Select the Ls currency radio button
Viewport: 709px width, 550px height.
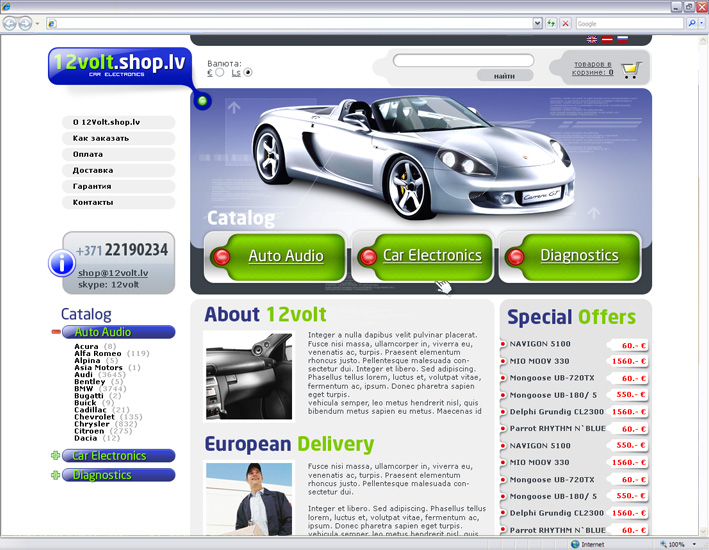click(248, 72)
